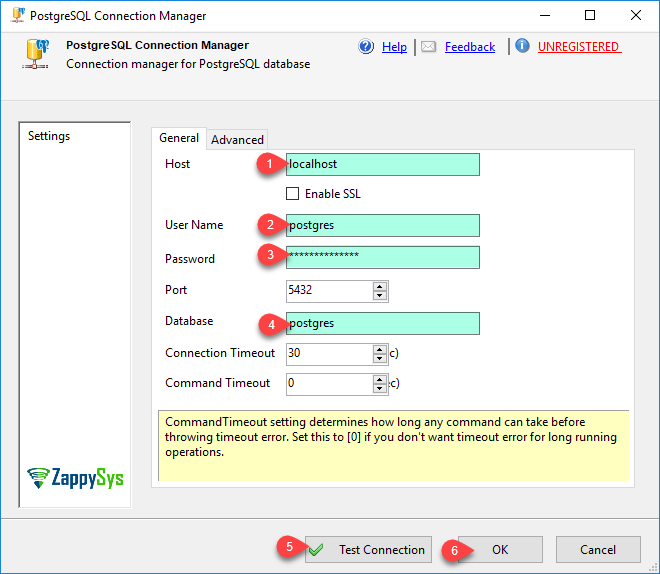Viewport: 660px width, 574px height.
Task: Click the CommandTimeout description help text
Action: pos(394,445)
